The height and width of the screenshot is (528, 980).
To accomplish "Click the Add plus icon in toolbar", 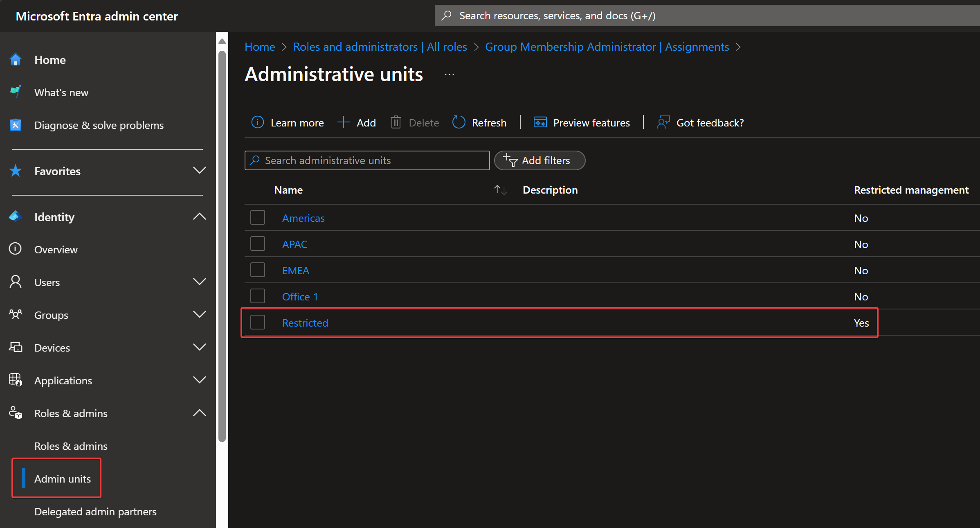I will click(x=343, y=122).
